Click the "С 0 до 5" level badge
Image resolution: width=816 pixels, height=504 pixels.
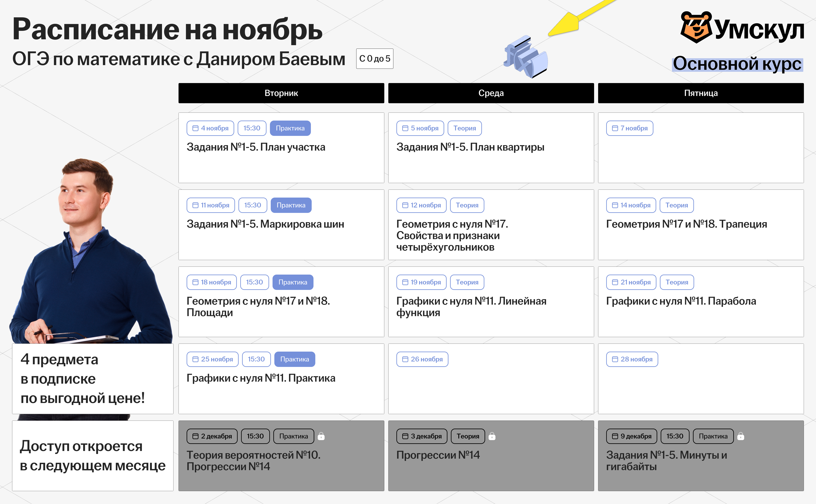click(x=374, y=59)
